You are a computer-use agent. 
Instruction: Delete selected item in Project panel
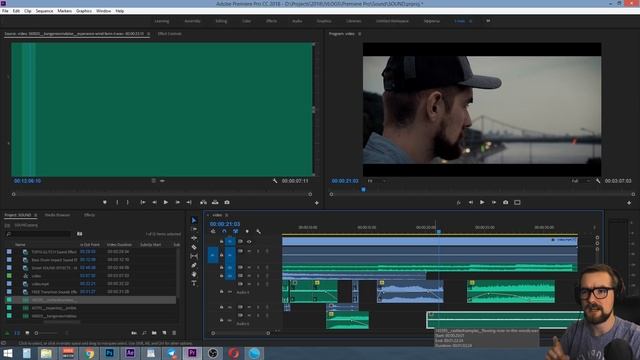click(x=174, y=333)
